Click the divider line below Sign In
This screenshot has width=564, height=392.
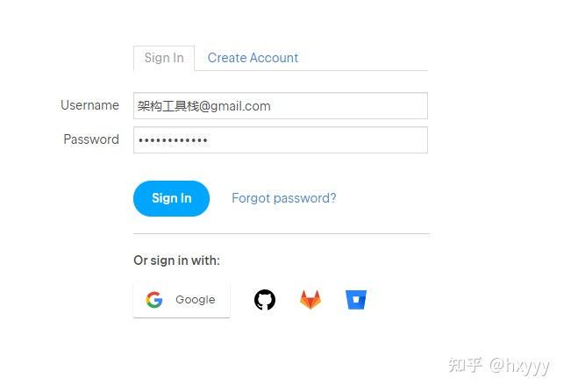coord(282,233)
